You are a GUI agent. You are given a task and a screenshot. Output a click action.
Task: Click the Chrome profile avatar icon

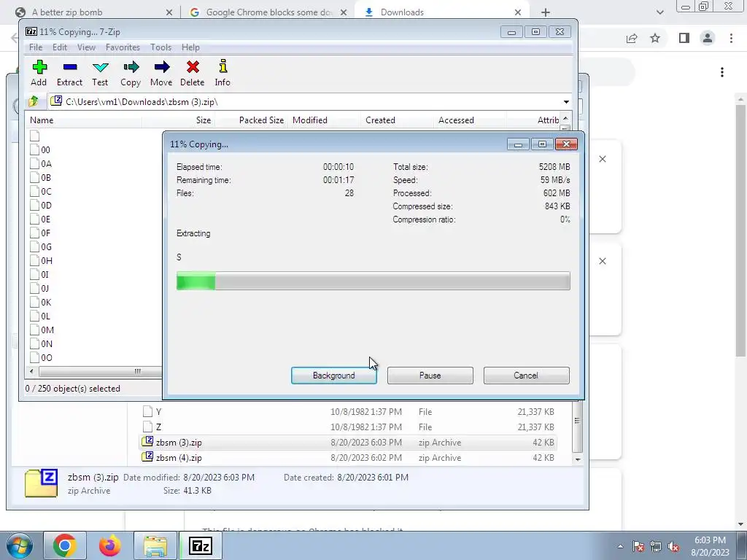[x=708, y=38]
